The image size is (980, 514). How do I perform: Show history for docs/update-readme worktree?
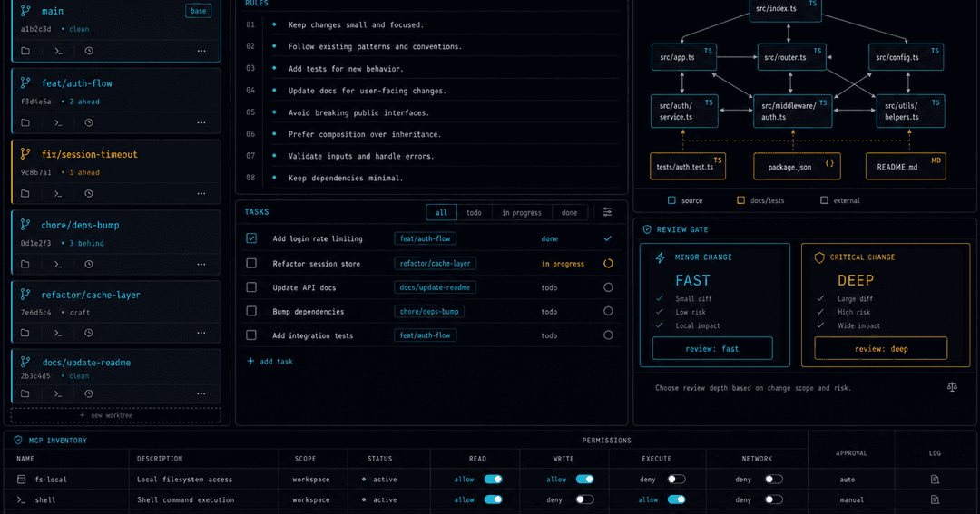89,394
